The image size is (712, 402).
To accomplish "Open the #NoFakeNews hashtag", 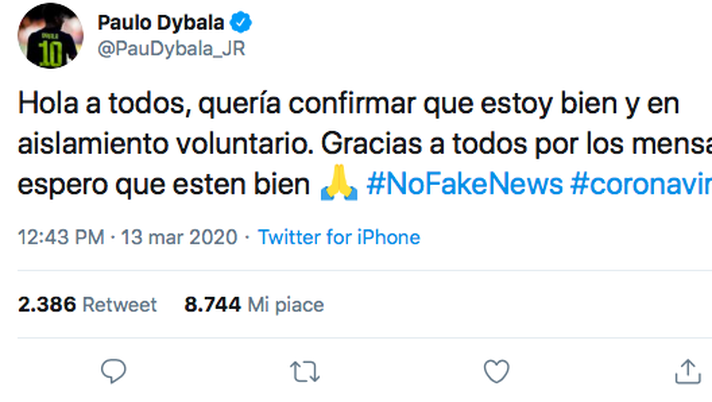I will 440,187.
